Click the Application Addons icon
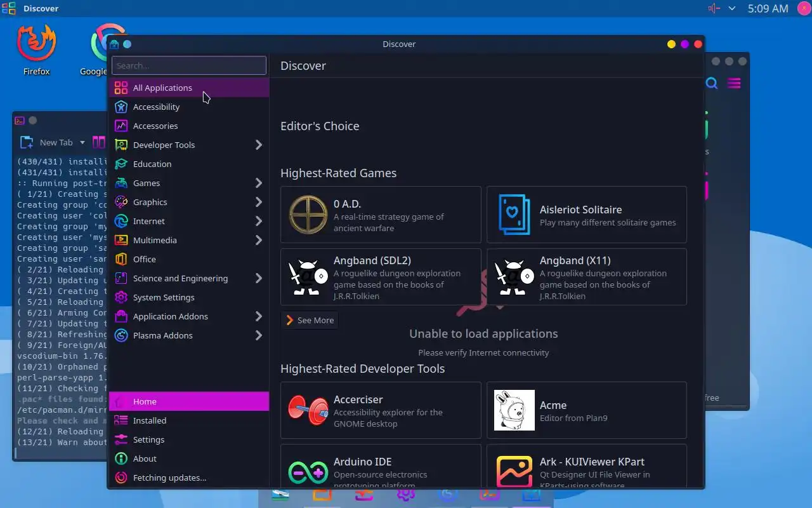This screenshot has width=812, height=508. pyautogui.click(x=121, y=316)
